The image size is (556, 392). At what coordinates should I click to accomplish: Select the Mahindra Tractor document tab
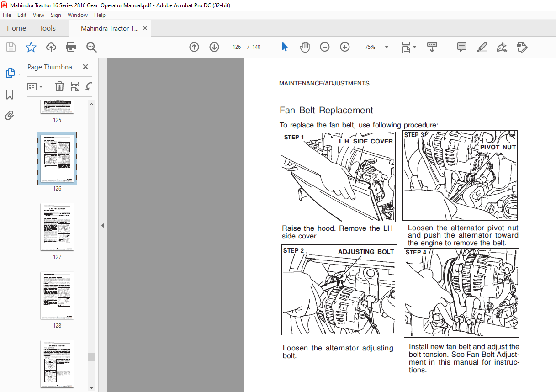[110, 28]
